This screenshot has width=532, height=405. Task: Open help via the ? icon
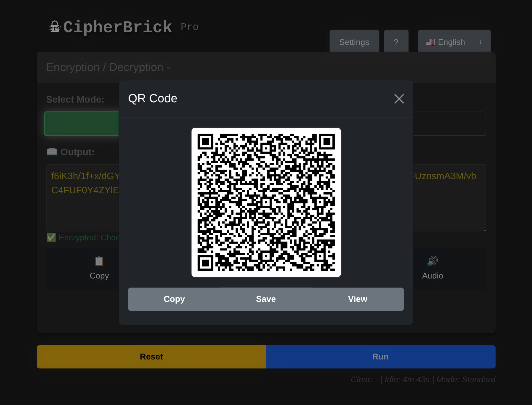pyautogui.click(x=396, y=42)
